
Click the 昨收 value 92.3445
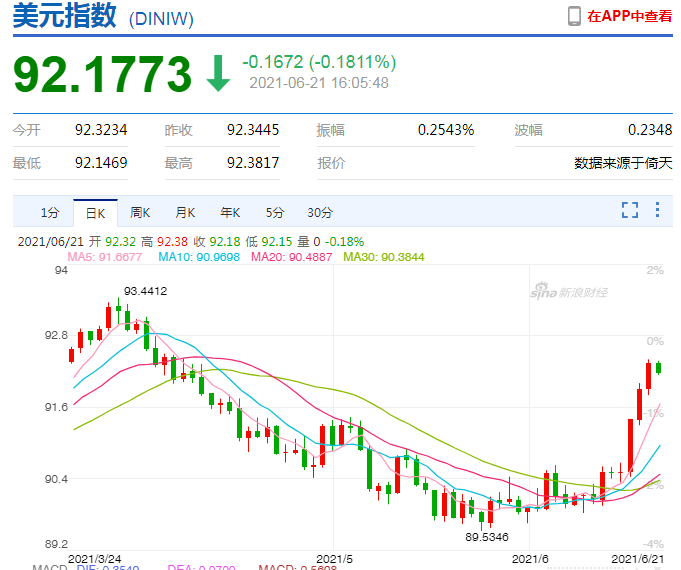(x=253, y=129)
